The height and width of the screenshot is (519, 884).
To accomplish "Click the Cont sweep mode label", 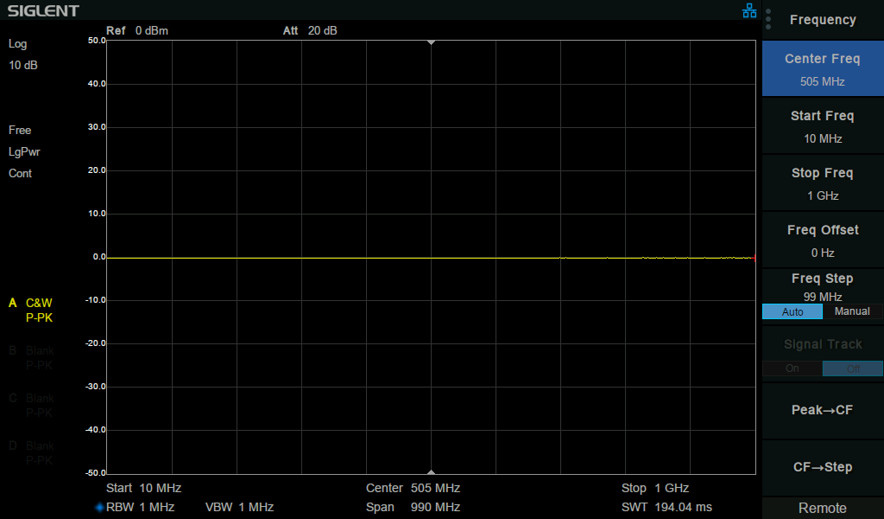I will [20, 174].
